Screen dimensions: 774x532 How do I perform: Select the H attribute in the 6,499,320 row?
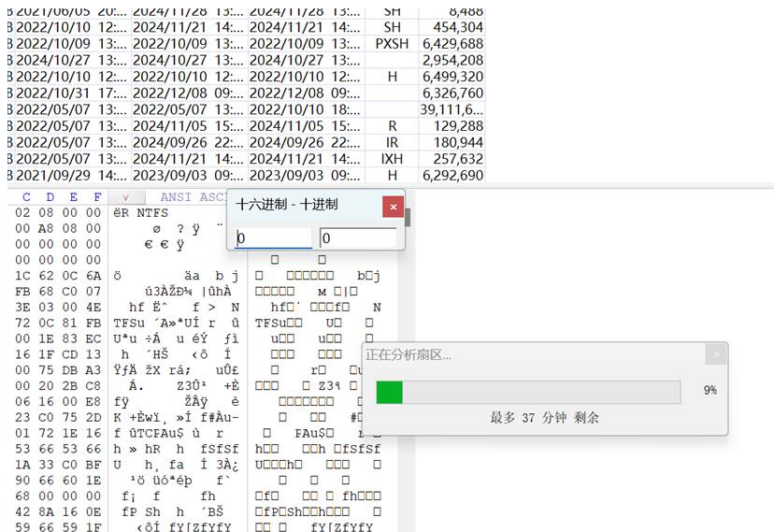coord(392,77)
